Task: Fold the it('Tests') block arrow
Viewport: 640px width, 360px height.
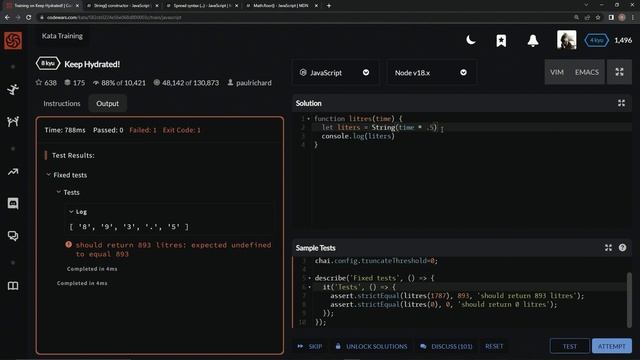Action: 309,287
